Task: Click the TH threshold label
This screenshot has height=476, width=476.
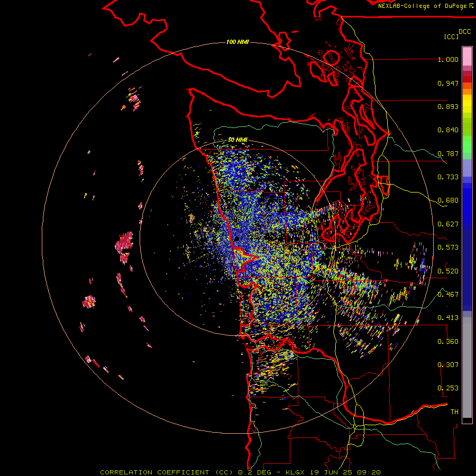Action: coord(454,411)
